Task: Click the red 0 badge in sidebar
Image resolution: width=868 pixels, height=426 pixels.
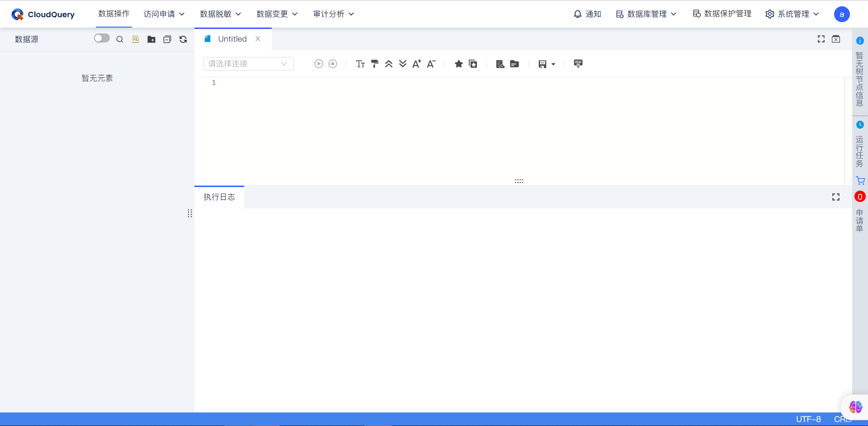Action: tap(860, 197)
